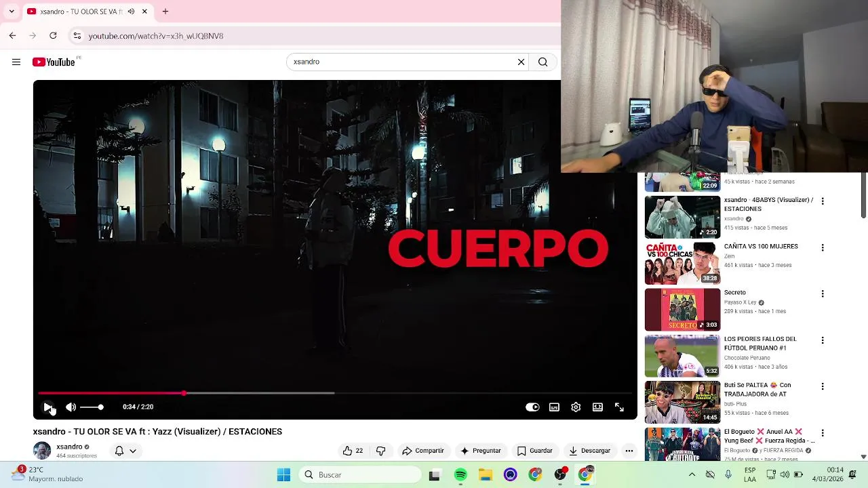Open the taskbar microphone indicator

[x=728, y=474]
